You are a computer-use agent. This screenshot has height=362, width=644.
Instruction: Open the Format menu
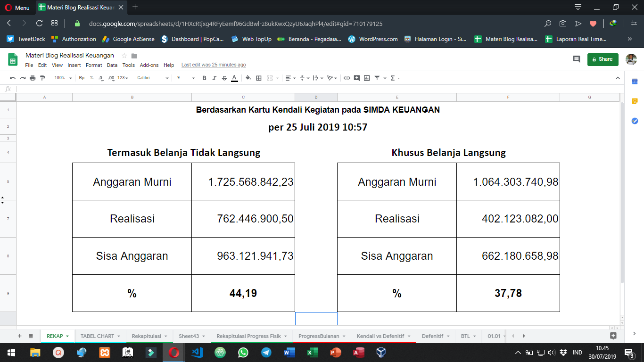(94, 65)
